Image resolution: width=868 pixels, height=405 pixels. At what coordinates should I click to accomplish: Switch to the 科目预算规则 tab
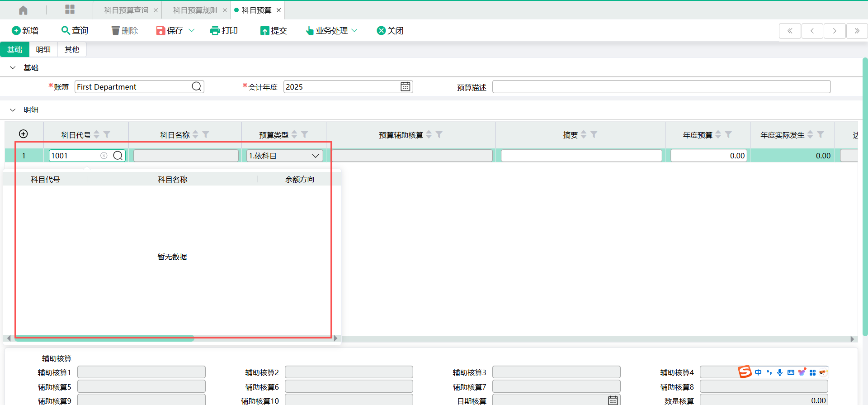tap(195, 10)
